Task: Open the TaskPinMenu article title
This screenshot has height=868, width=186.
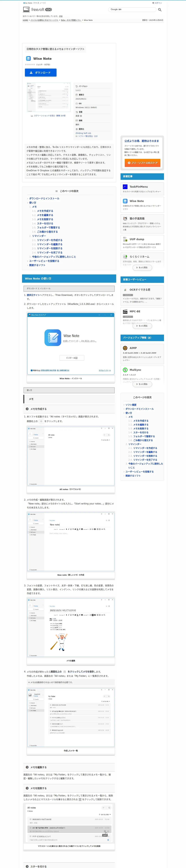Action: pyautogui.click(x=139, y=187)
